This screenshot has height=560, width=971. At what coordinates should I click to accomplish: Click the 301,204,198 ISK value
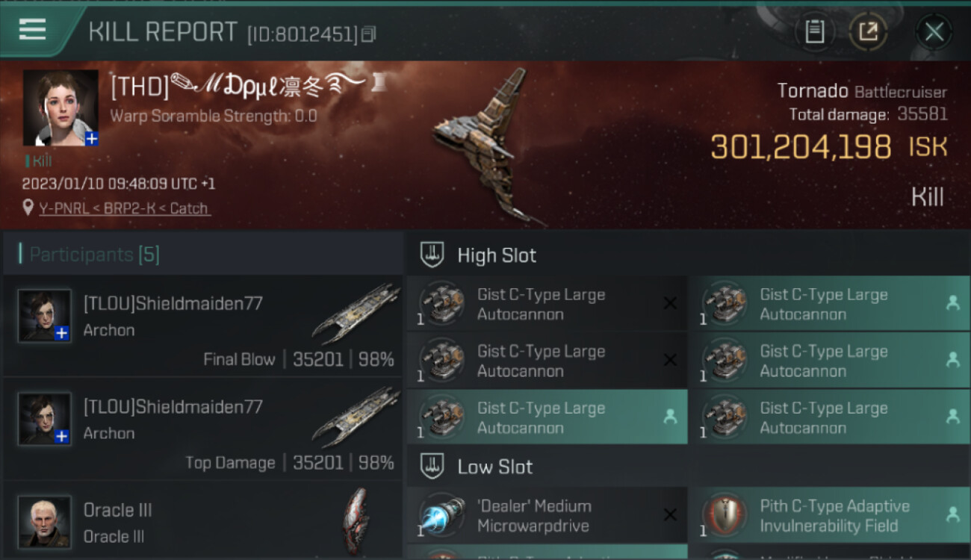(829, 147)
